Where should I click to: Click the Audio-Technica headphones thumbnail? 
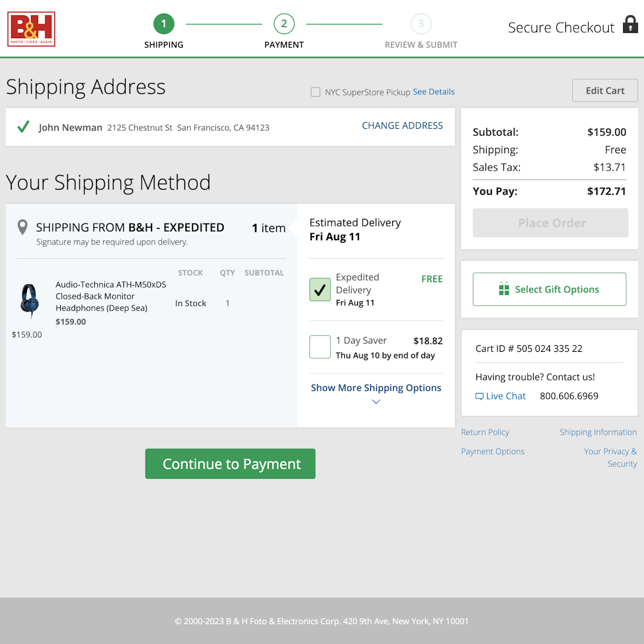click(x=30, y=301)
